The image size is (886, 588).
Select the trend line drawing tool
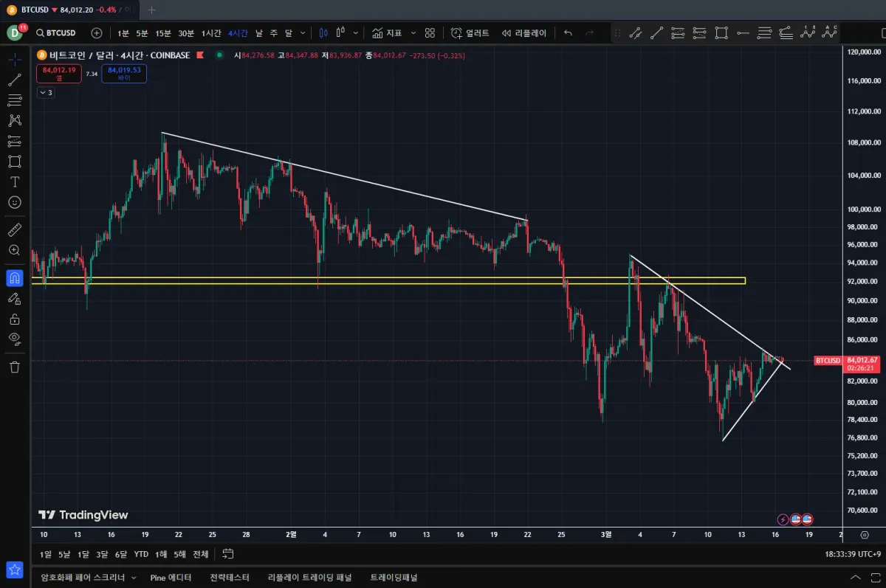pos(15,80)
